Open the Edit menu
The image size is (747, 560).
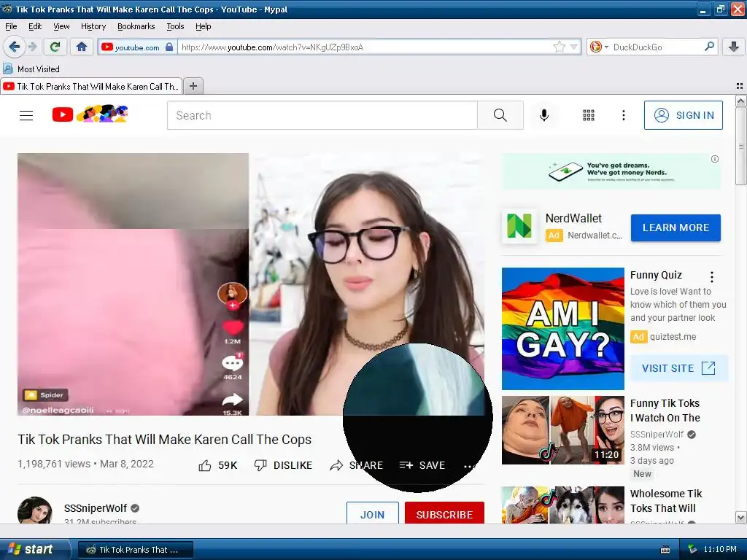point(35,26)
